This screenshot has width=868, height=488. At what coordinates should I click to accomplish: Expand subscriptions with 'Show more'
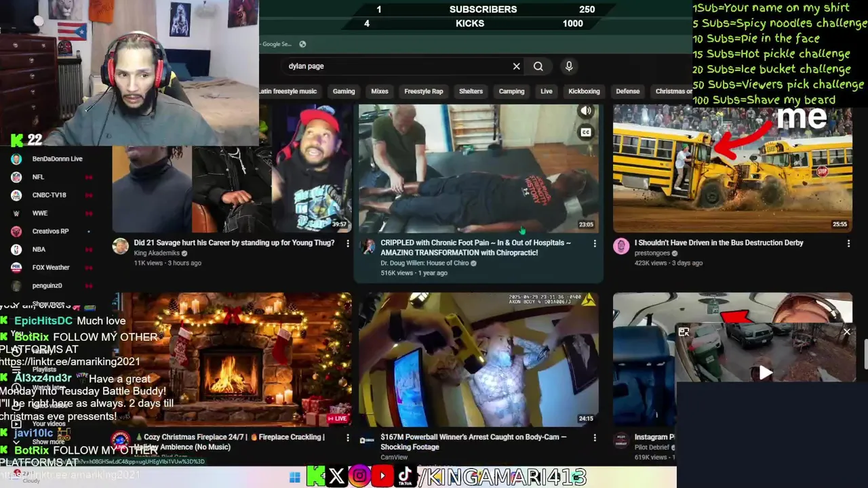point(48,304)
